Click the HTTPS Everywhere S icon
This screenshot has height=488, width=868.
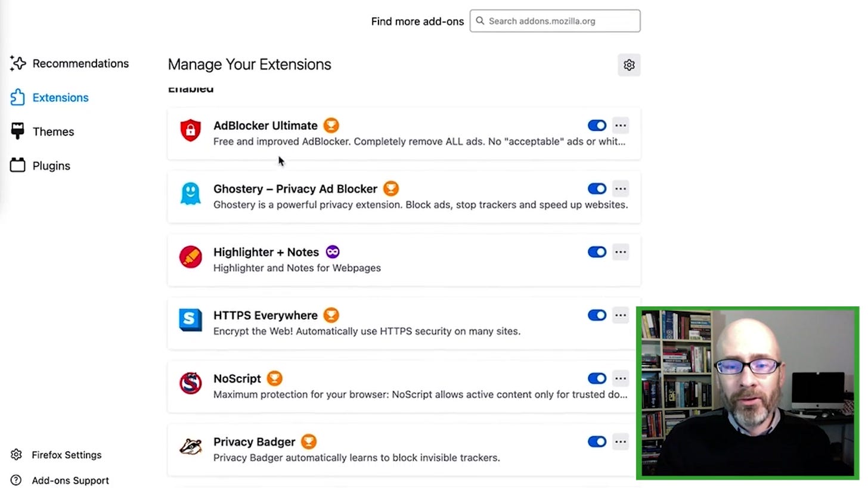(x=190, y=320)
